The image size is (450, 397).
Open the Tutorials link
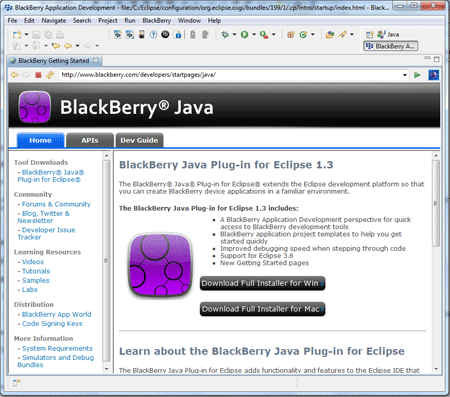point(36,271)
